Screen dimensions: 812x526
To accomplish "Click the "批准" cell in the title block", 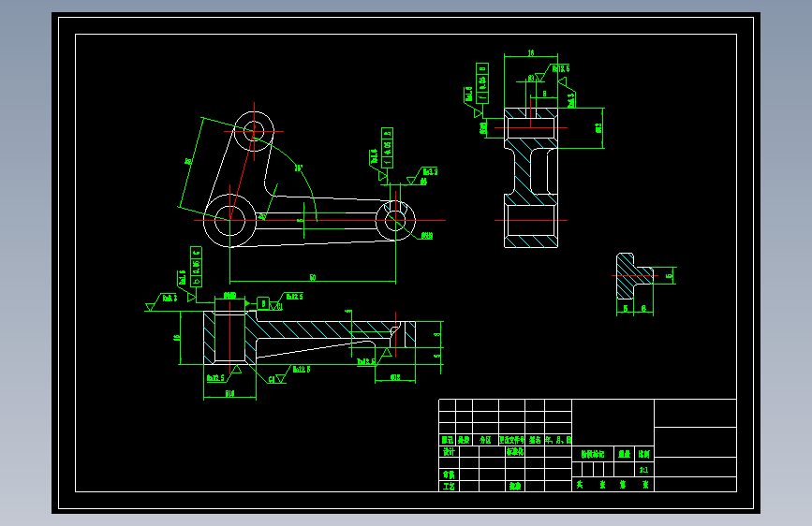I will [515, 486].
